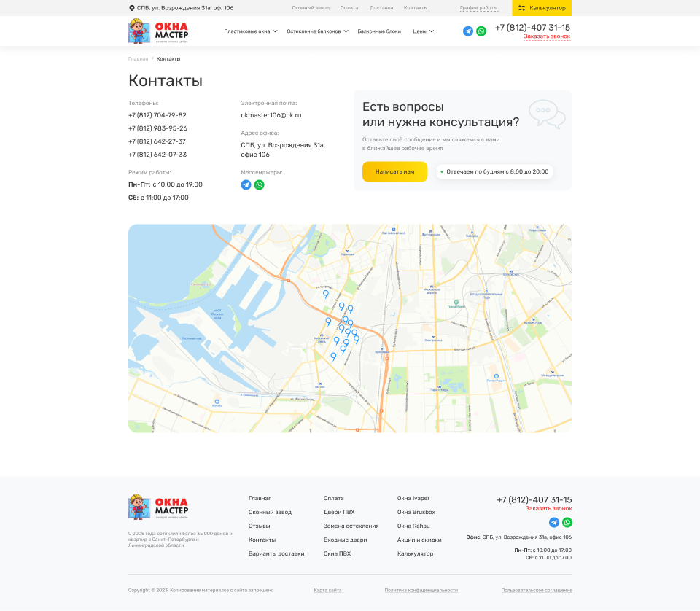700x611 pixels.
Task: Open footer link Окна Ivaper
Action: (413, 498)
